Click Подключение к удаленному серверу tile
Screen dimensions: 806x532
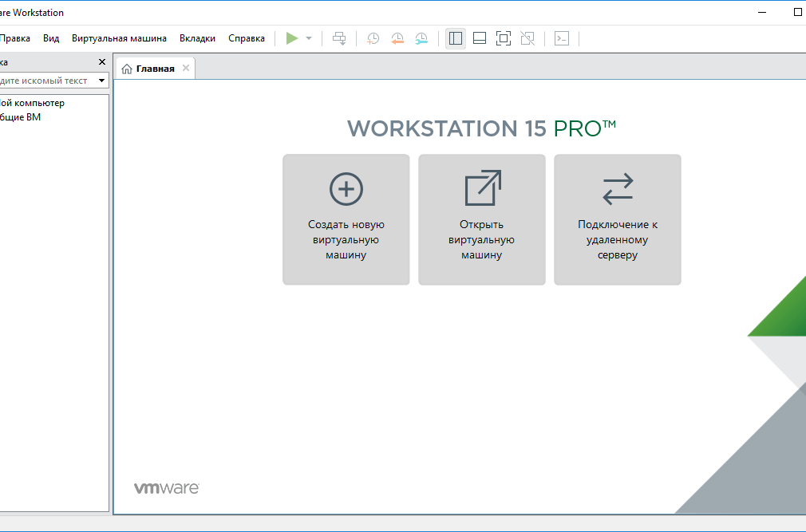pos(618,220)
